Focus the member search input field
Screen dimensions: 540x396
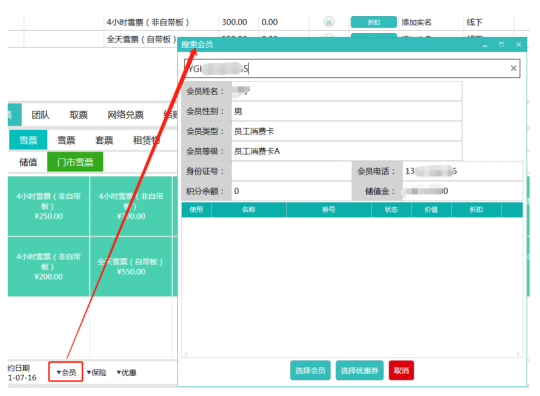348,68
